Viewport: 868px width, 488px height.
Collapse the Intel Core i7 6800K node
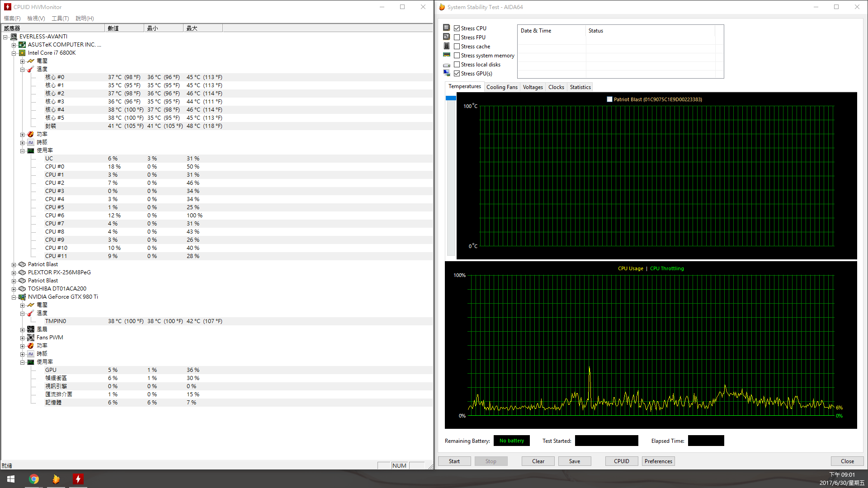[14, 53]
